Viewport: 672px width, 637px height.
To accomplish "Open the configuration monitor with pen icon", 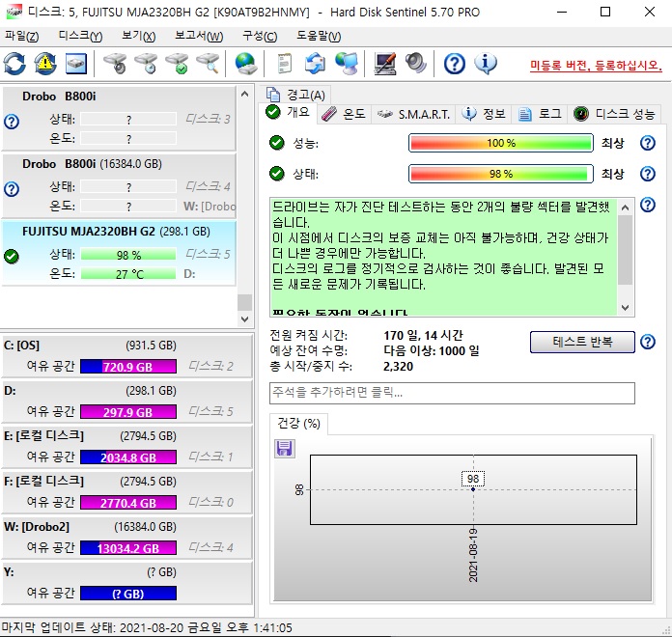I will (385, 64).
